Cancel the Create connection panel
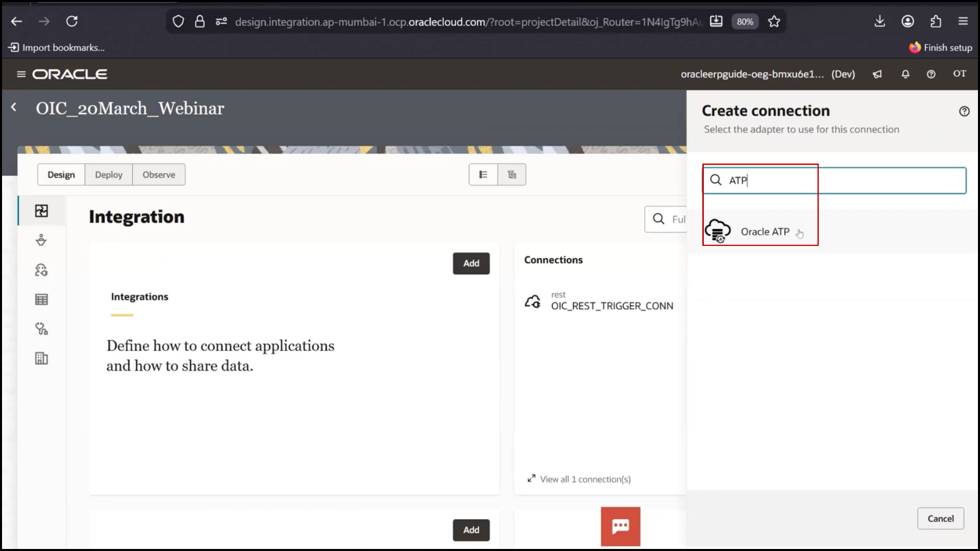This screenshot has height=551, width=980. (940, 518)
